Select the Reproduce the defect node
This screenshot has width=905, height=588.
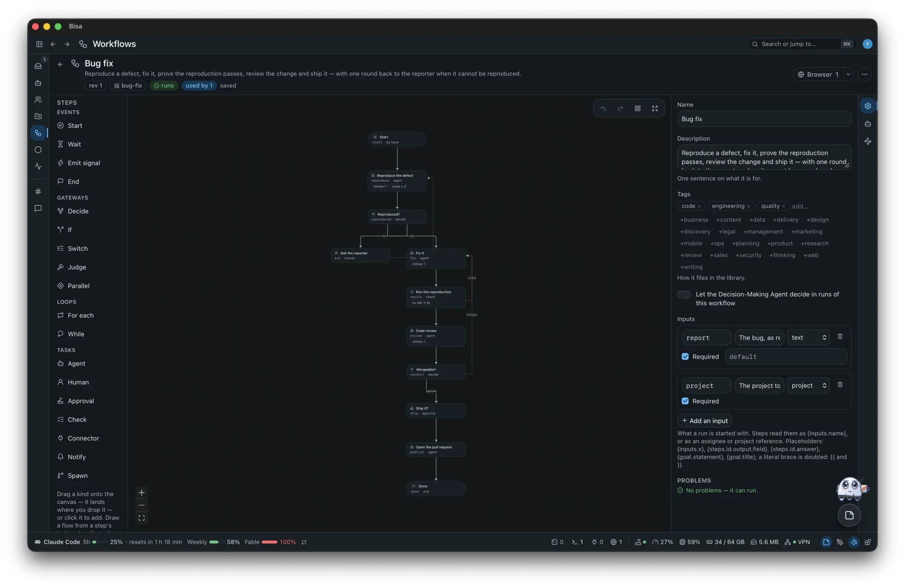point(397,181)
